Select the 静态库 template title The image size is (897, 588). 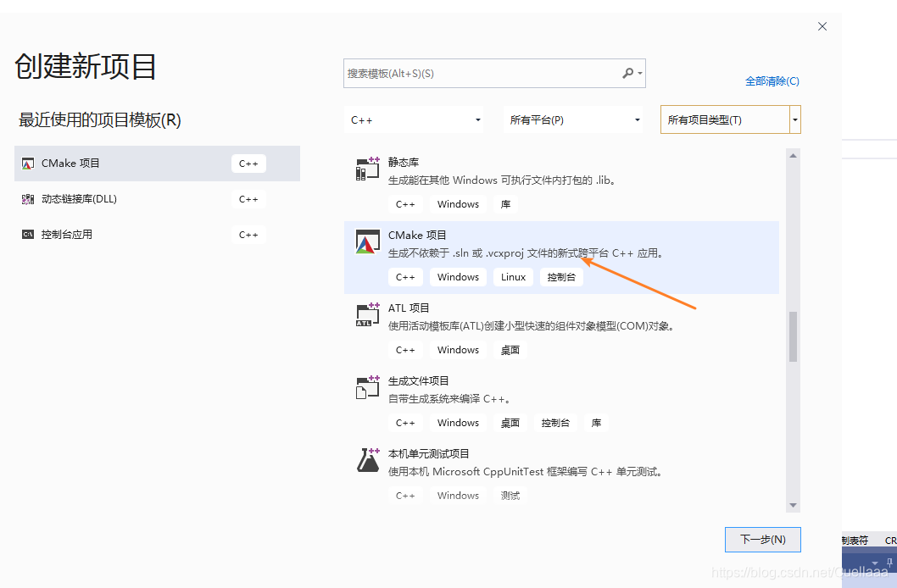click(404, 163)
